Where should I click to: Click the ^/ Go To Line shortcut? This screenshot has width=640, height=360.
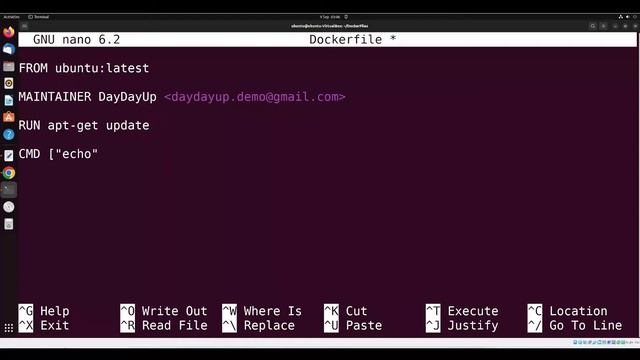[x=575, y=325]
